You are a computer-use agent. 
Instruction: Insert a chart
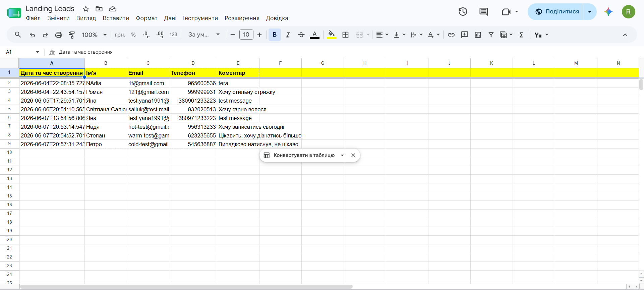478,35
